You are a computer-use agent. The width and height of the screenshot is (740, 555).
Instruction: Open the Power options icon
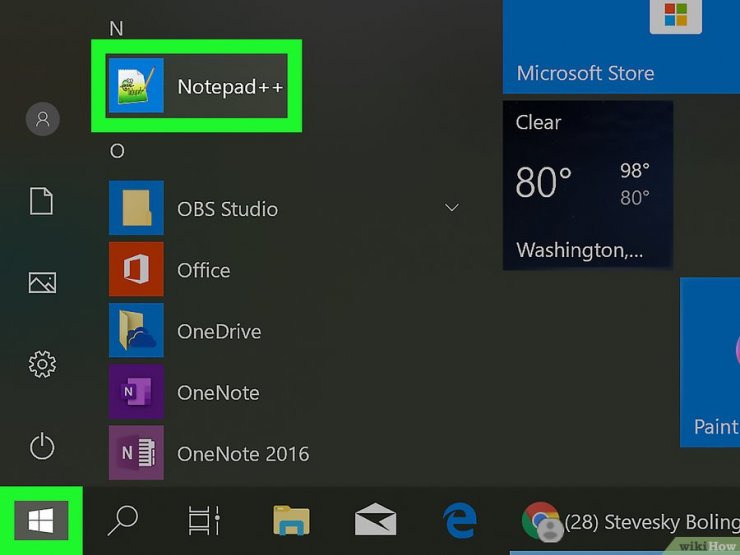point(42,446)
